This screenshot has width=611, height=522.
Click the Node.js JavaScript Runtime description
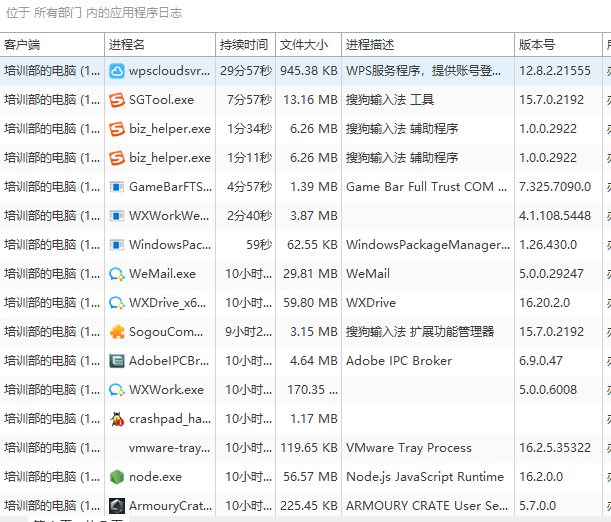[x=425, y=477]
